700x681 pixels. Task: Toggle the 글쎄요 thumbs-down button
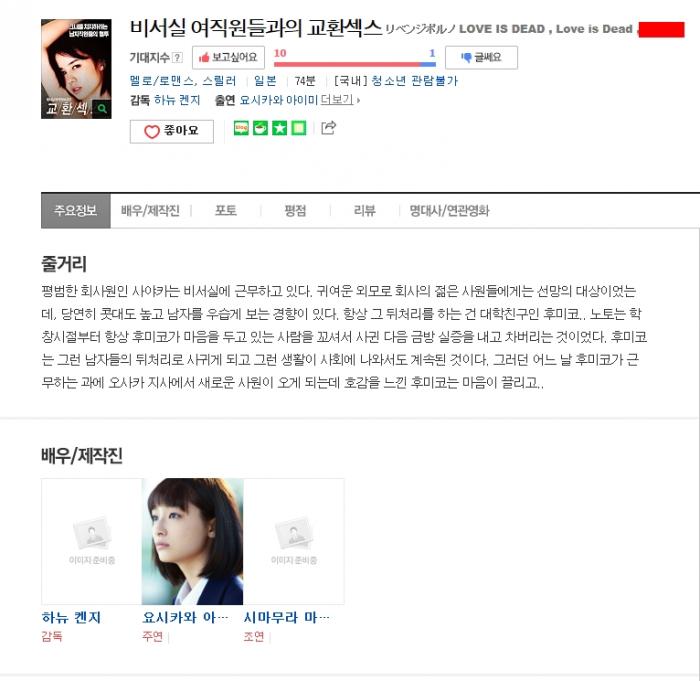click(481, 58)
